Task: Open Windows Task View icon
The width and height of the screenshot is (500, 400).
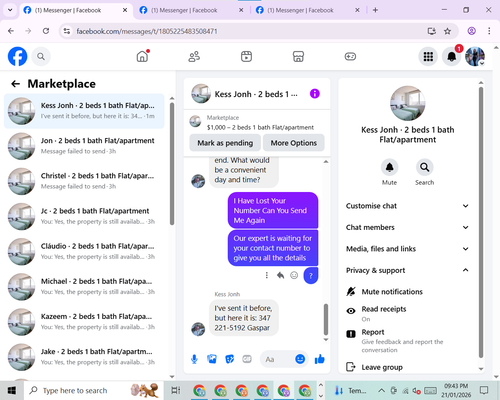Action: 176,390
